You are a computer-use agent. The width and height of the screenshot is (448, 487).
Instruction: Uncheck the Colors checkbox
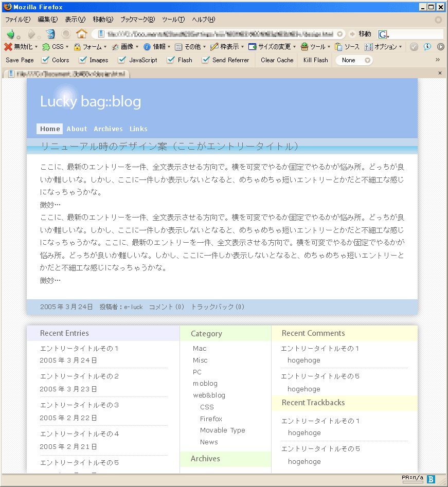[x=45, y=60]
